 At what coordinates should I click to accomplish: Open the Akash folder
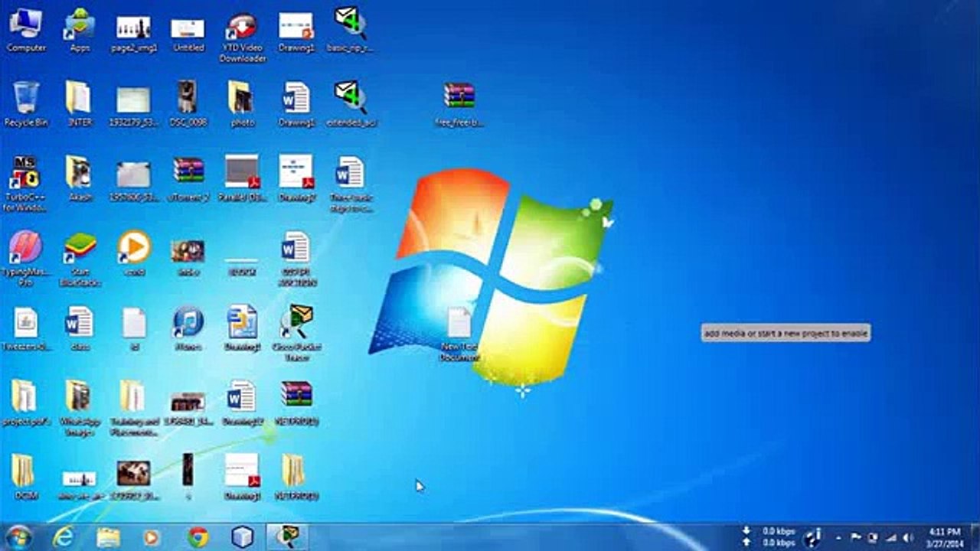[80, 179]
